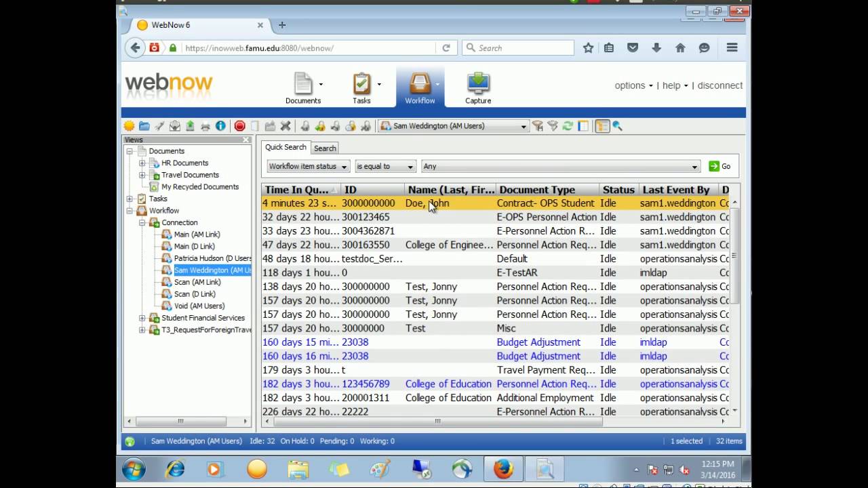Expand the Student Financial Services node
868x488 pixels.
142,318
